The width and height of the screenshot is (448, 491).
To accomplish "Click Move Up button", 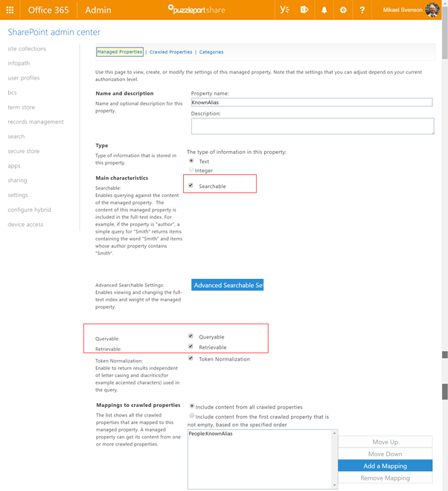I will 385,442.
